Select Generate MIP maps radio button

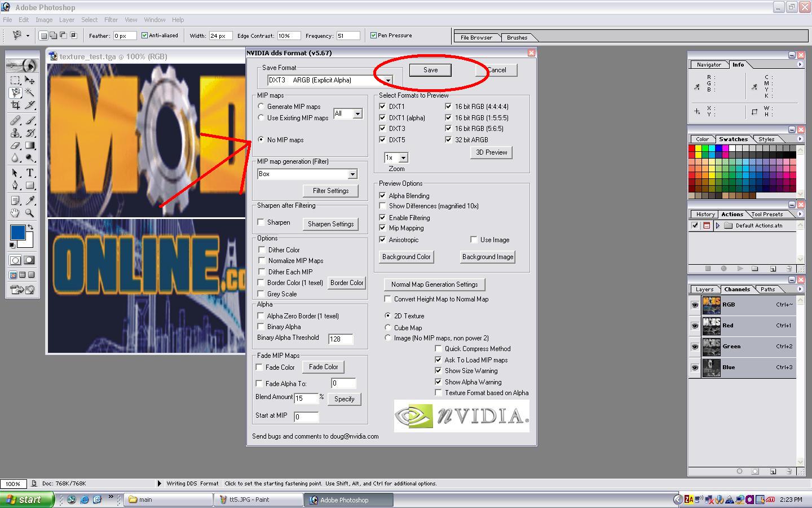click(261, 106)
